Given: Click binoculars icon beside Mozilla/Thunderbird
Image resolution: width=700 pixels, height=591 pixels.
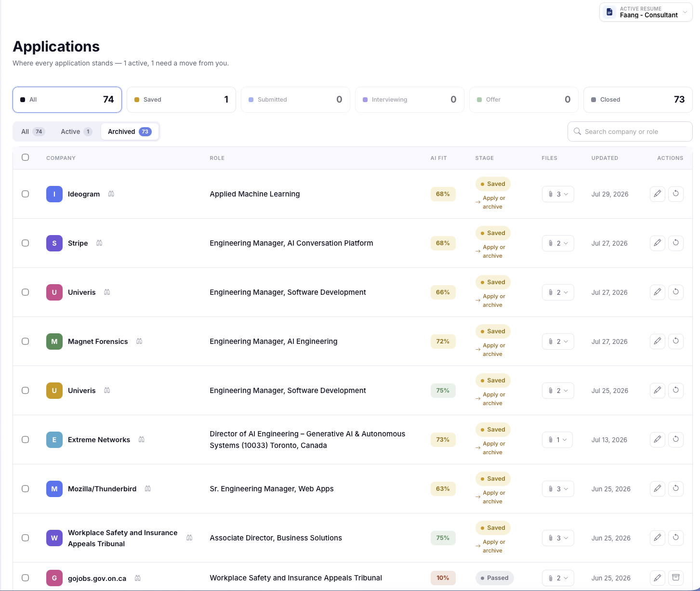Looking at the screenshot, I should [x=148, y=488].
